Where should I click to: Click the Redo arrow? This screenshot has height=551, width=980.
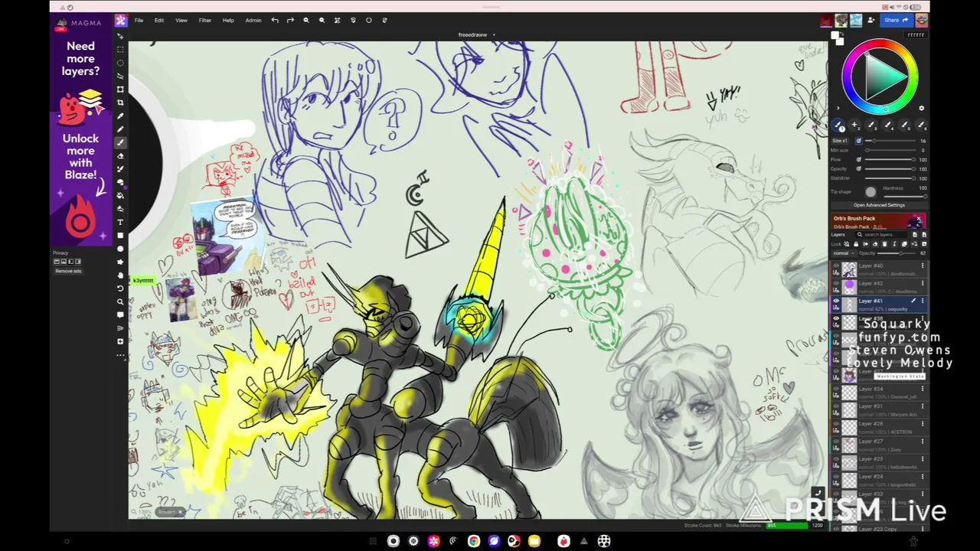pyautogui.click(x=290, y=20)
